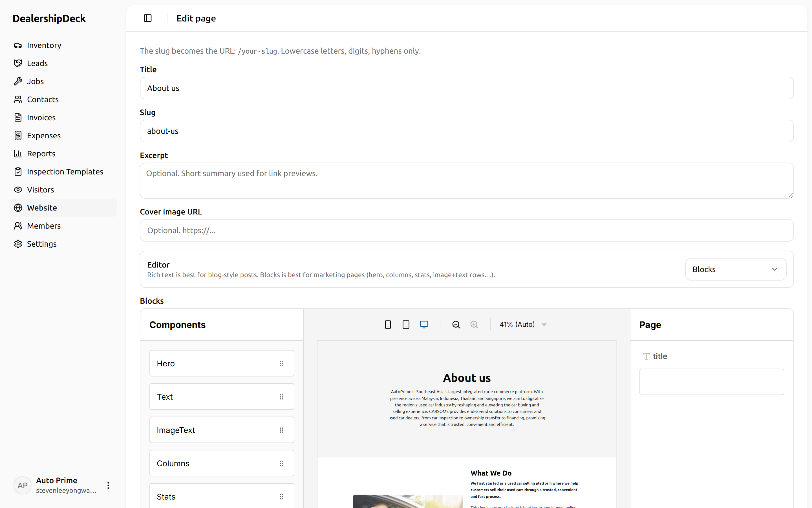Focus the Cover image URL field

pyautogui.click(x=467, y=231)
